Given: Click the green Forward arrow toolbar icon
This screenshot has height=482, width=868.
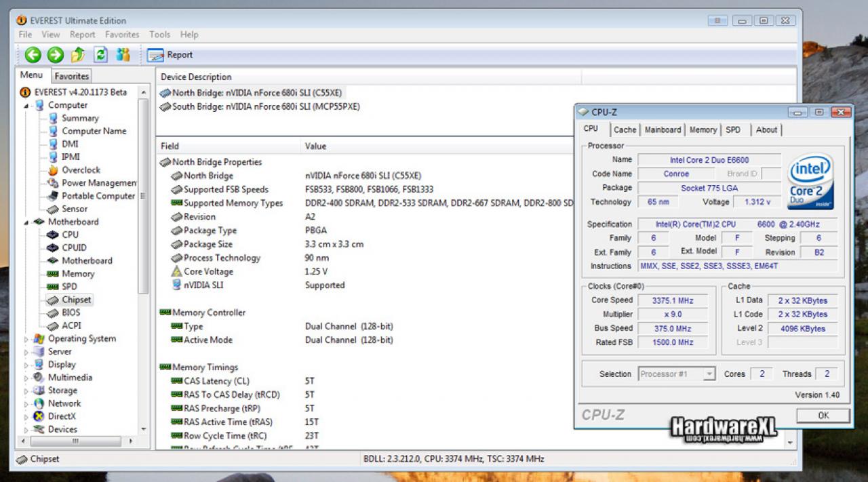Looking at the screenshot, I should [56, 55].
